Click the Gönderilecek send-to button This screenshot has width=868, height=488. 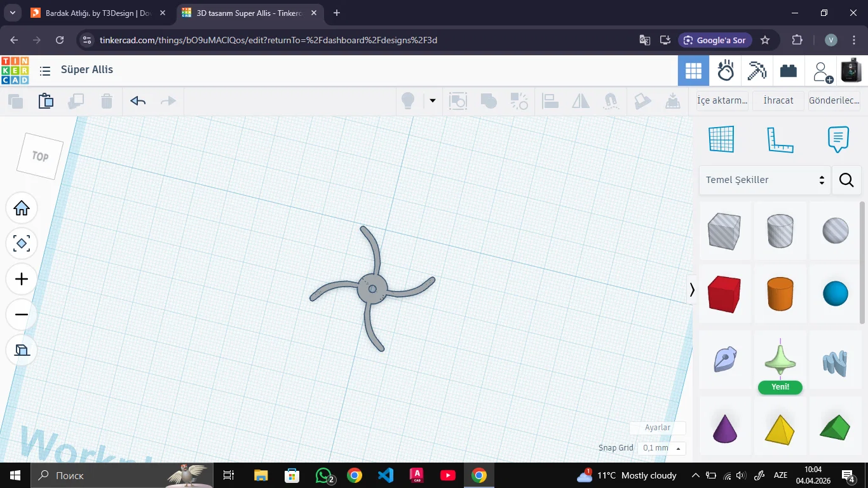point(834,100)
